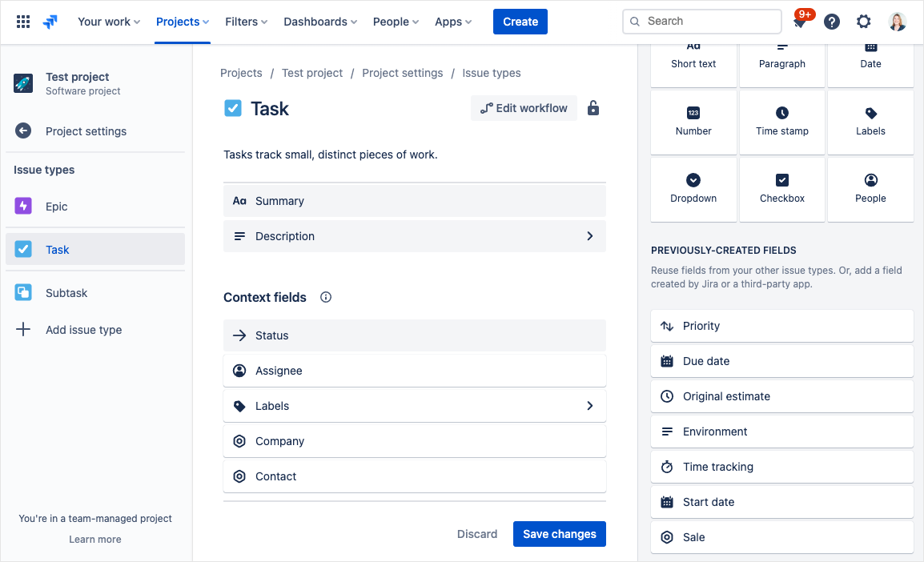Expand the Description field chevron
The width and height of the screenshot is (924, 562).
(x=590, y=236)
